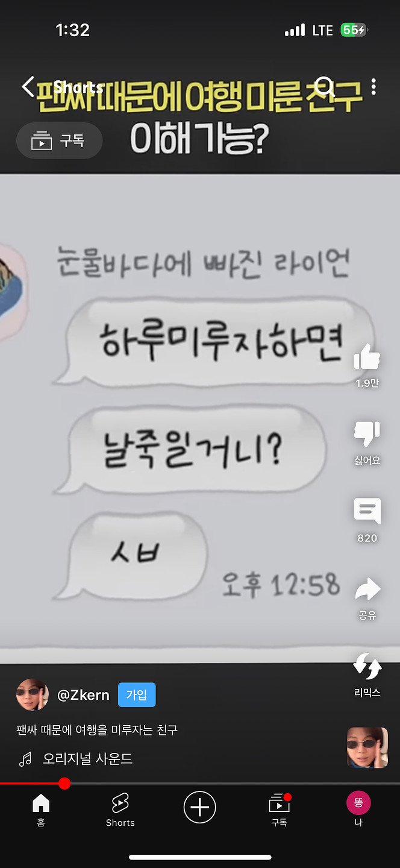Open the 오리지널 사운드 audio link
This screenshot has height=868, width=400.
[87, 759]
